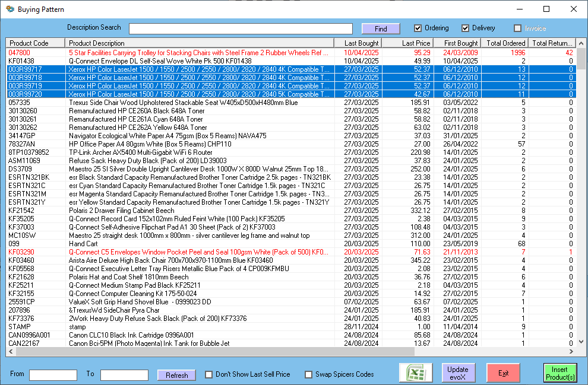The width and height of the screenshot is (588, 385).
Task: Click the To date input field
Action: pyautogui.click(x=125, y=375)
